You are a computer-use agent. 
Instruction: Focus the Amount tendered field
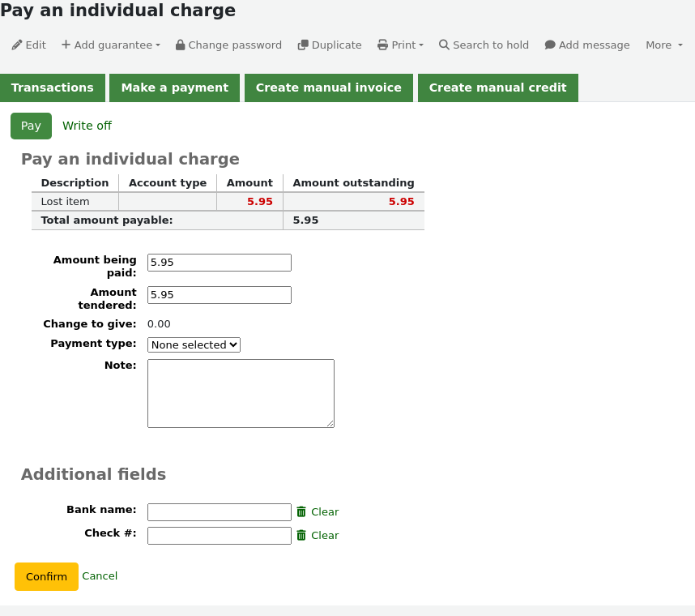pyautogui.click(x=220, y=295)
